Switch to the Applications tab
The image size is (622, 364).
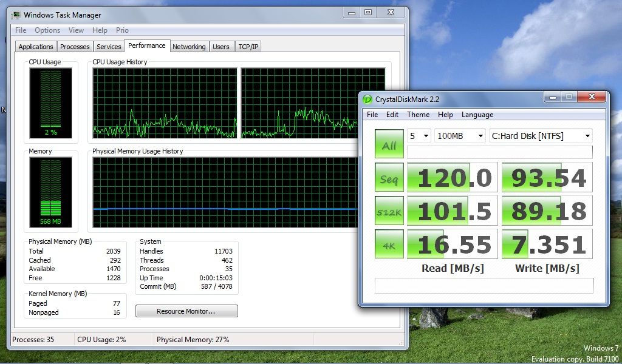point(36,47)
